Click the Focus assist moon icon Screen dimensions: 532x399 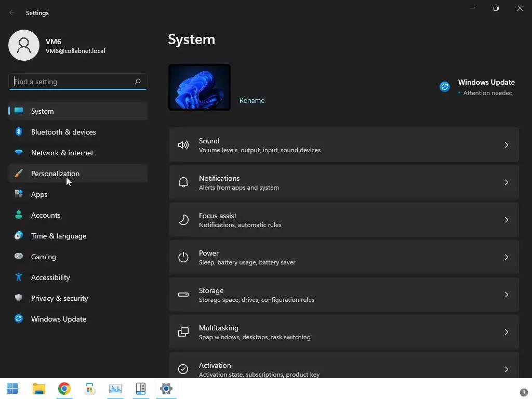pyautogui.click(x=183, y=220)
